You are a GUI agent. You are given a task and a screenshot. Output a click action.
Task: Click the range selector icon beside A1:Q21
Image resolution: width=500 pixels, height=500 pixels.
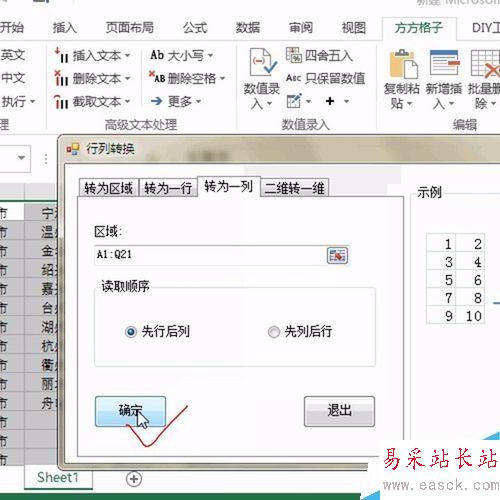coord(337,256)
